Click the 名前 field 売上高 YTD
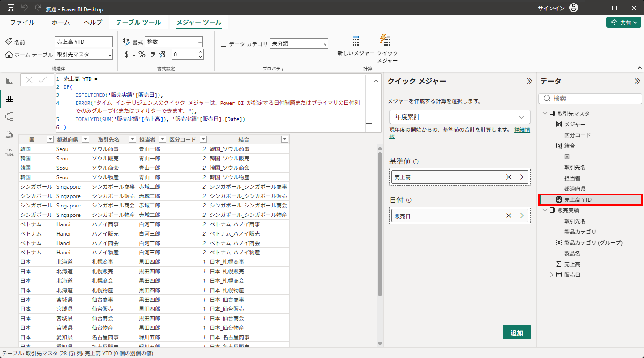This screenshot has height=358, width=644. pyautogui.click(x=84, y=42)
